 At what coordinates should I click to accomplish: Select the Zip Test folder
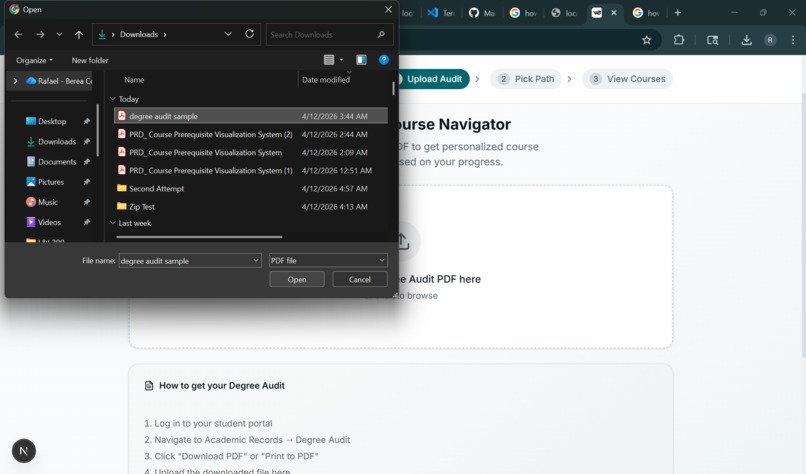[251, 206]
